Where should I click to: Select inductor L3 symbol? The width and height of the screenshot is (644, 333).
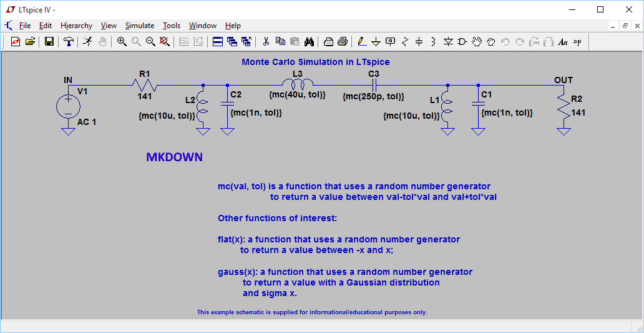tap(298, 84)
